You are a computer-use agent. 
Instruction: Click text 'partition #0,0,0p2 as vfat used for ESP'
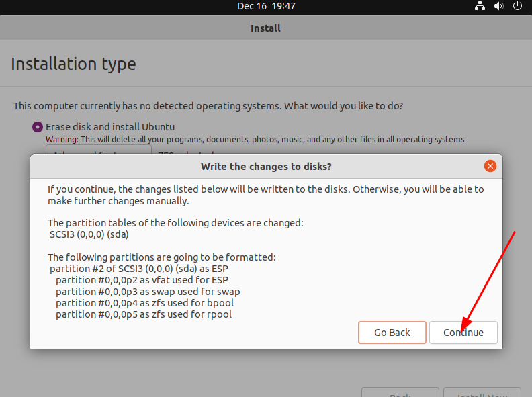(x=142, y=280)
